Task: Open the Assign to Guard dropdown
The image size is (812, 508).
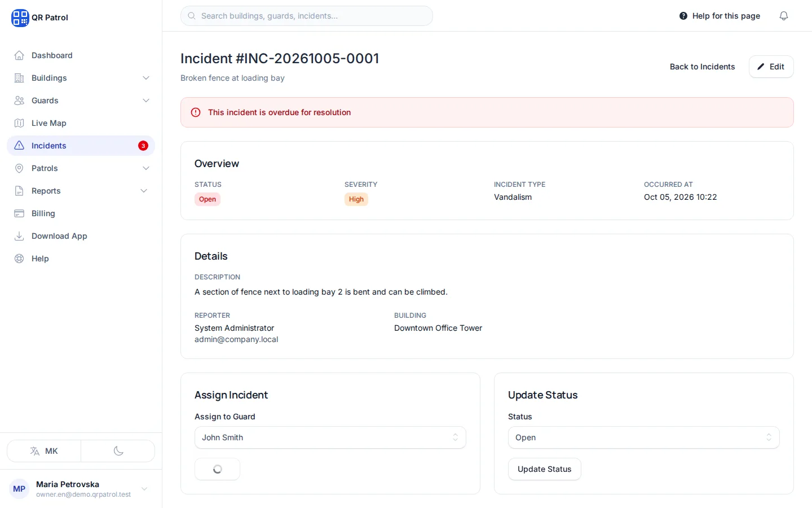Action: 330,437
